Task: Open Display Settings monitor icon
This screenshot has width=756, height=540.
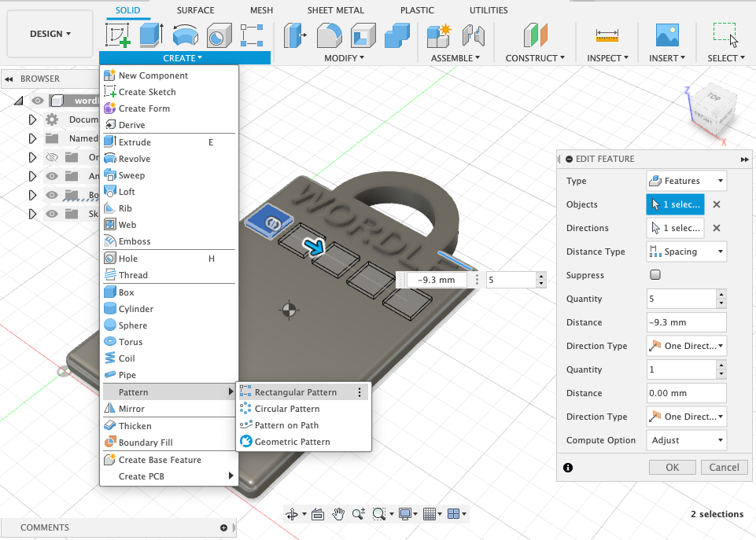Action: pyautogui.click(x=405, y=515)
